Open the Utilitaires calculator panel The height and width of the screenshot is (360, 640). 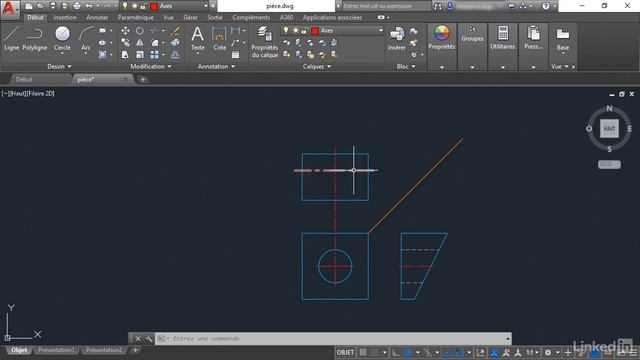(503, 38)
